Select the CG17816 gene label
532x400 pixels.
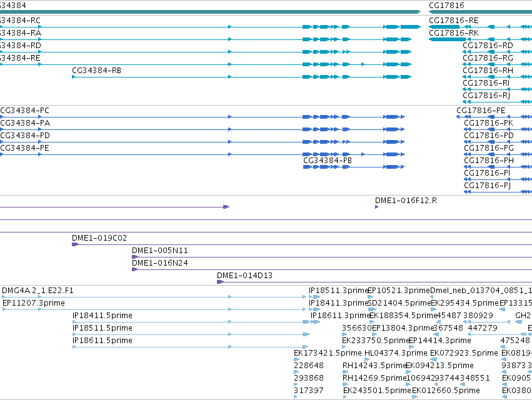pos(446,6)
